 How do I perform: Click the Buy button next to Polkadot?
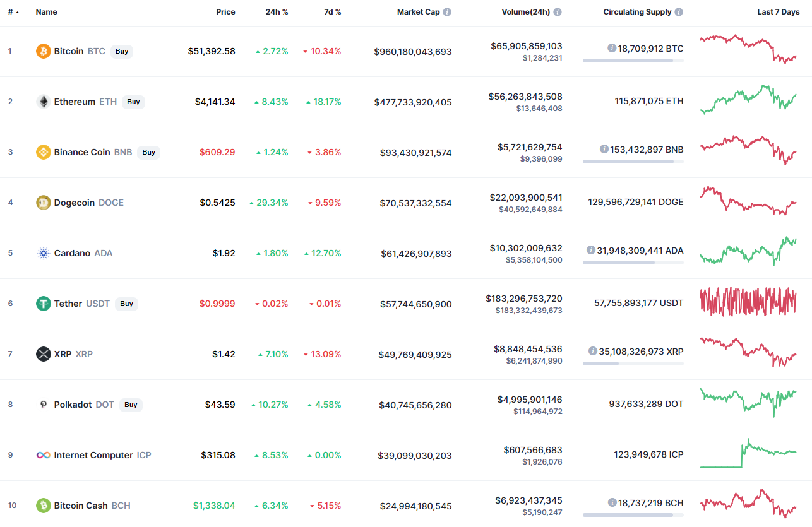(x=131, y=405)
